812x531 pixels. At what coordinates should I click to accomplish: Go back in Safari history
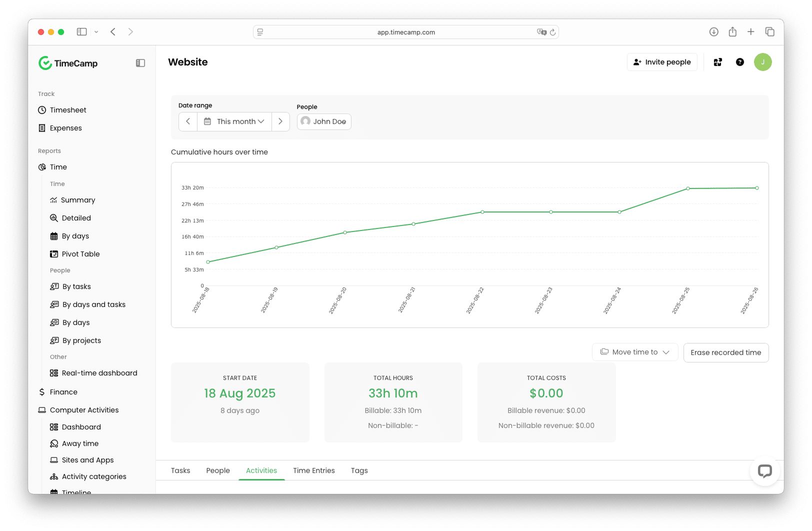coord(113,32)
